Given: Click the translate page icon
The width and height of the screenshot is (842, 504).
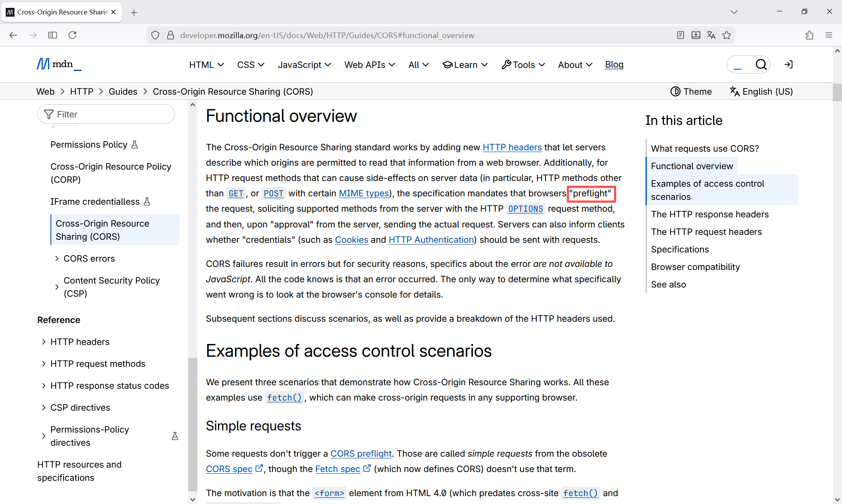Looking at the screenshot, I should [x=711, y=35].
